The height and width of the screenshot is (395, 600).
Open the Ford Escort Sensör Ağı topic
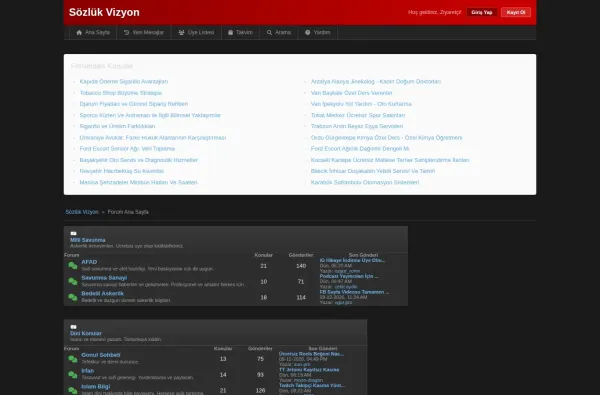coord(127,149)
